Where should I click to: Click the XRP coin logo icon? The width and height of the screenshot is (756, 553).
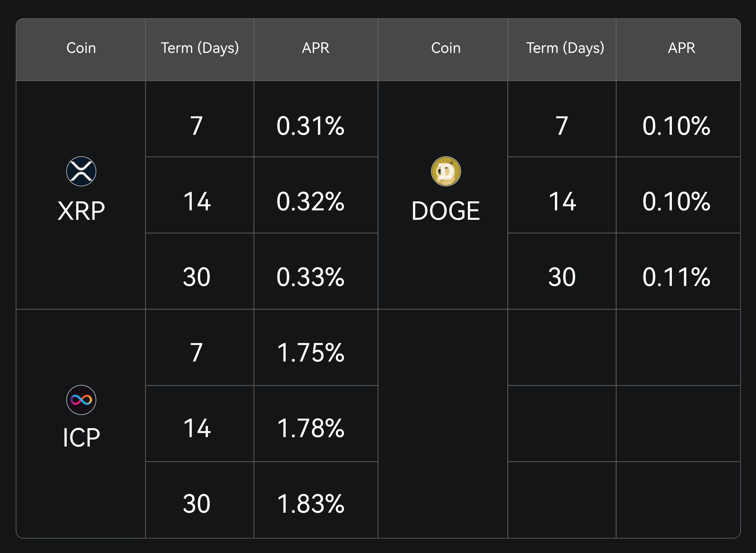pyautogui.click(x=81, y=171)
